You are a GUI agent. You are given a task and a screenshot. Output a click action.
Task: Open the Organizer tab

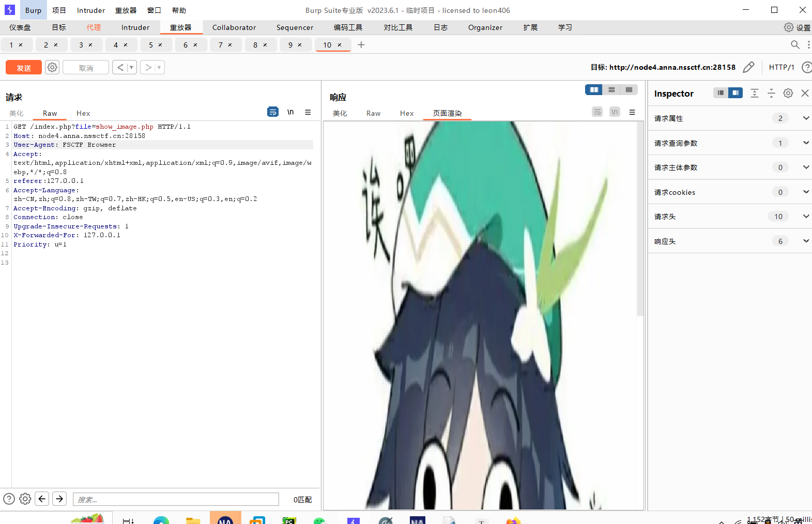[x=485, y=27]
